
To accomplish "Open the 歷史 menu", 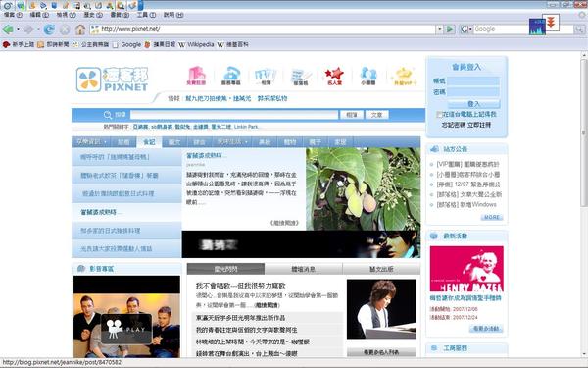I will click(x=93, y=15).
